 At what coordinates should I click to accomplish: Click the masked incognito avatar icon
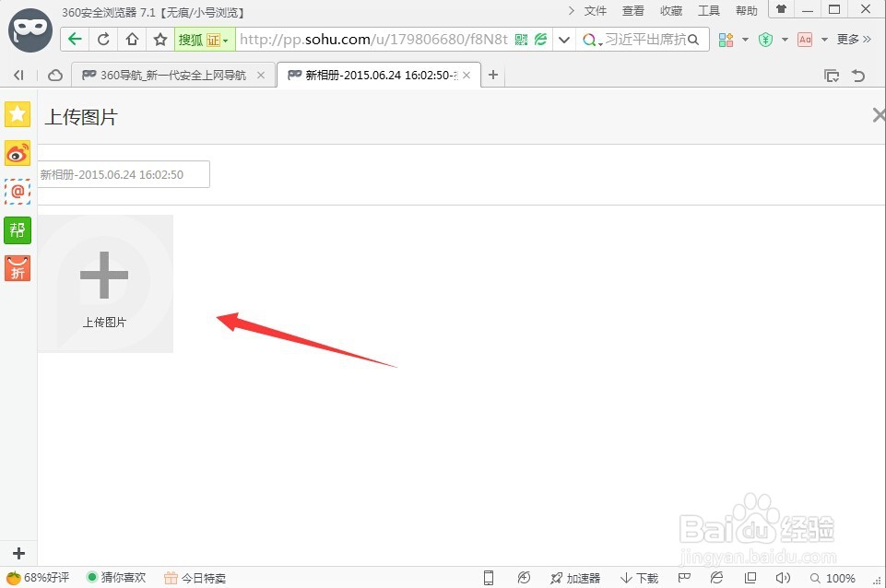[x=30, y=30]
